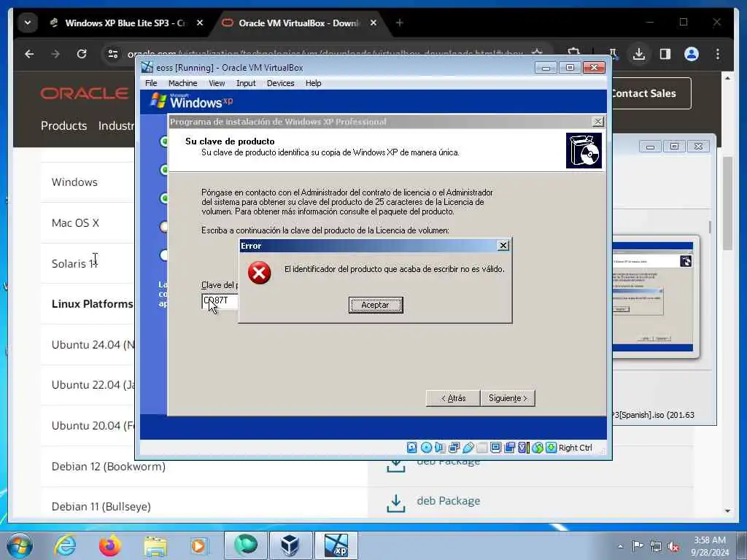The width and height of the screenshot is (747, 560).
Task: Reload the Oracle page in Chrome
Action: [82, 54]
